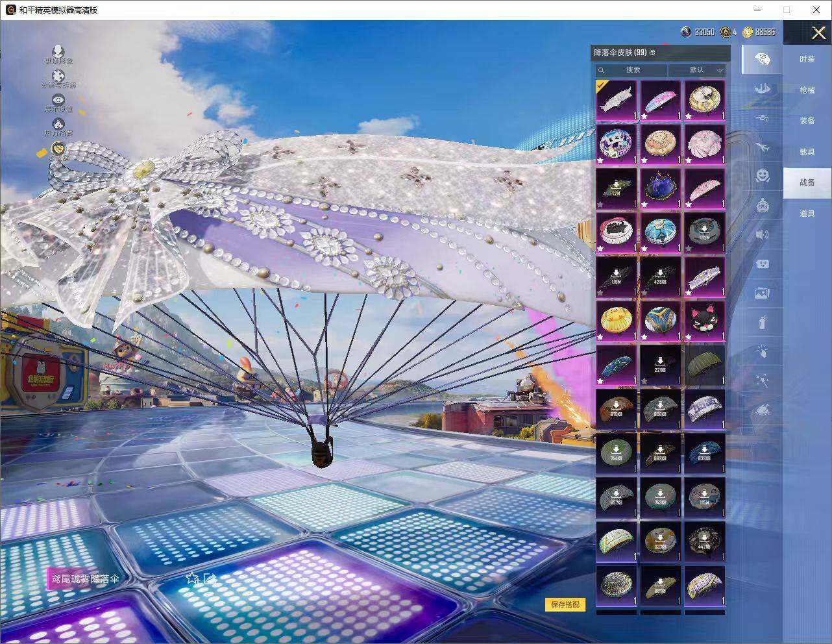Image resolution: width=832 pixels, height=644 pixels.
Task: Click share icon beside favorite star
Action: [209, 578]
